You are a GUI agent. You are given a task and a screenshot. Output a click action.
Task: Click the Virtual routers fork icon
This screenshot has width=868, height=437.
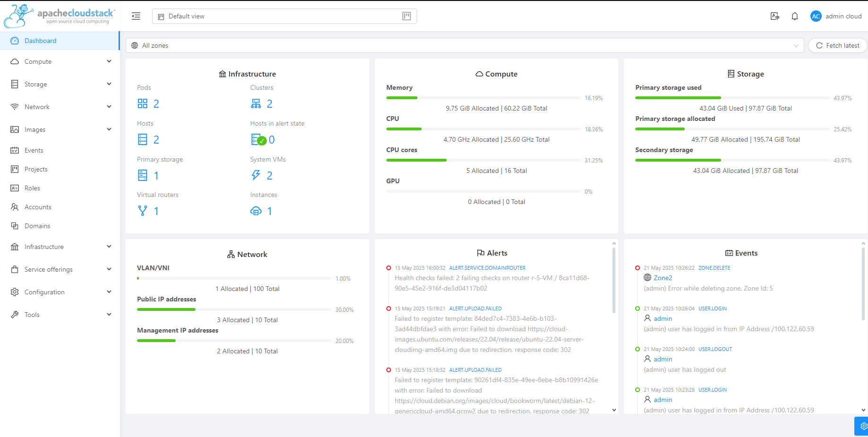pyautogui.click(x=143, y=211)
